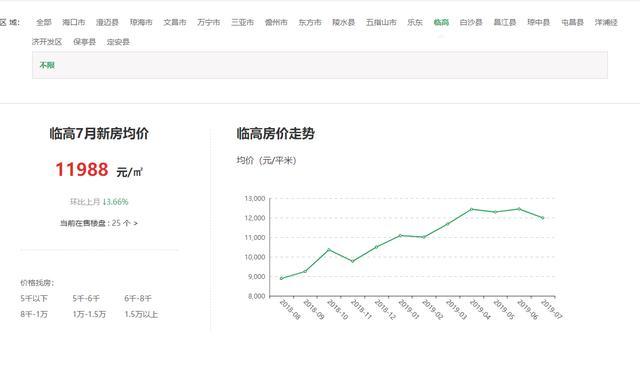Choose 东方市 region
The width and height of the screenshot is (640, 368).
click(x=310, y=22)
